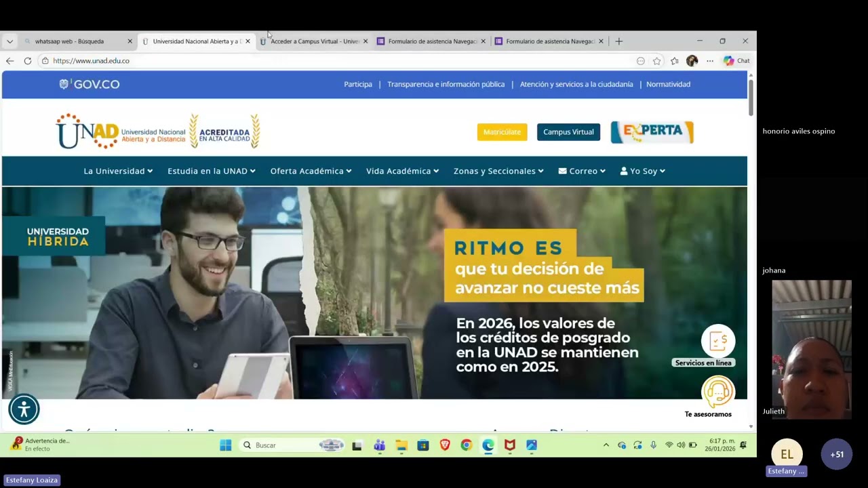This screenshot has height=488, width=868.
Task: Open the notifications bell icon in the tray
Action: point(743,445)
